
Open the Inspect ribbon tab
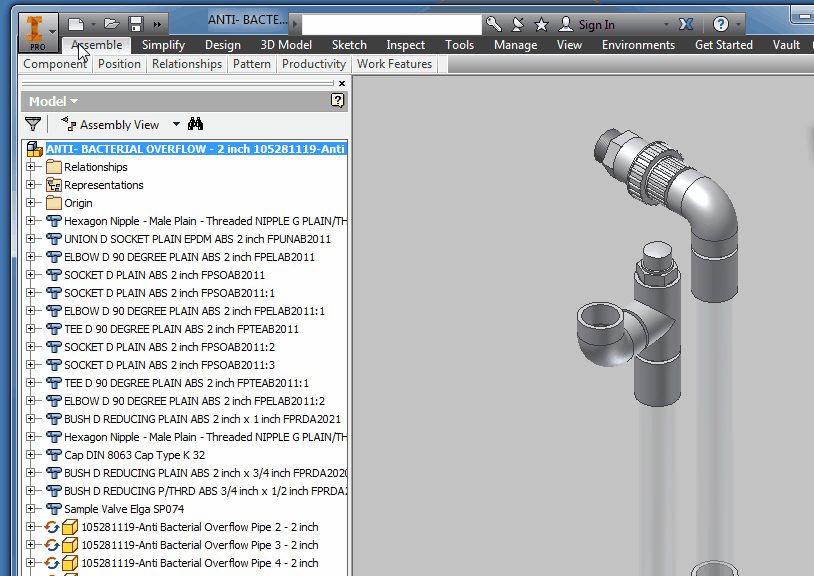coord(405,45)
